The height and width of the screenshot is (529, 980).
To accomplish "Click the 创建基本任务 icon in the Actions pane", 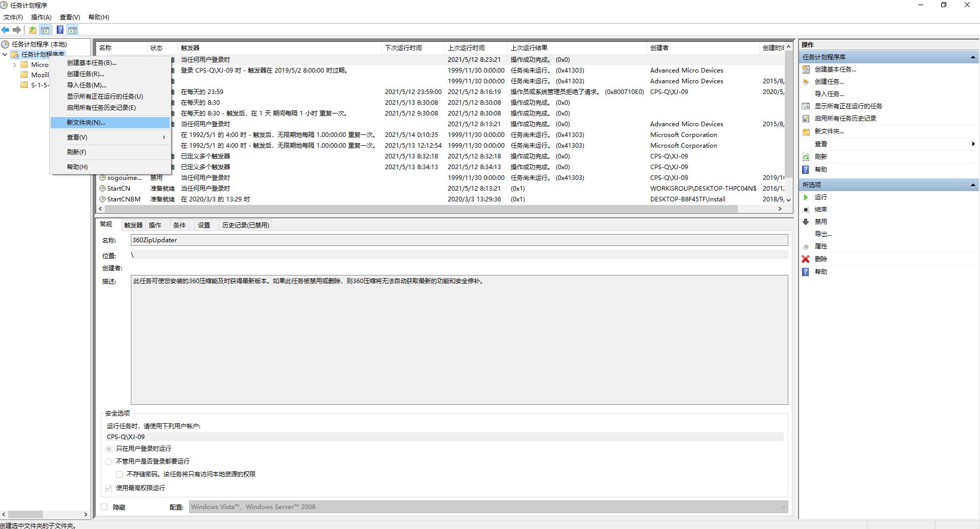I will [x=806, y=70].
